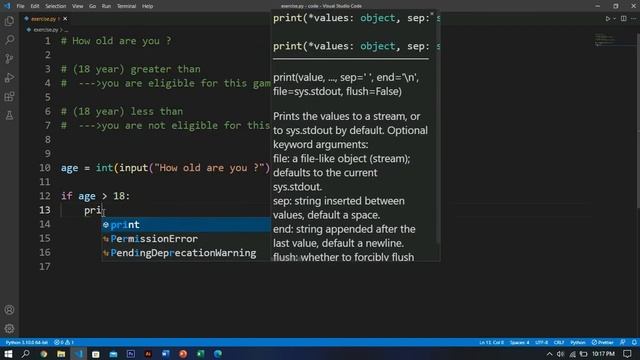Open the Help menu

(x=147, y=6)
